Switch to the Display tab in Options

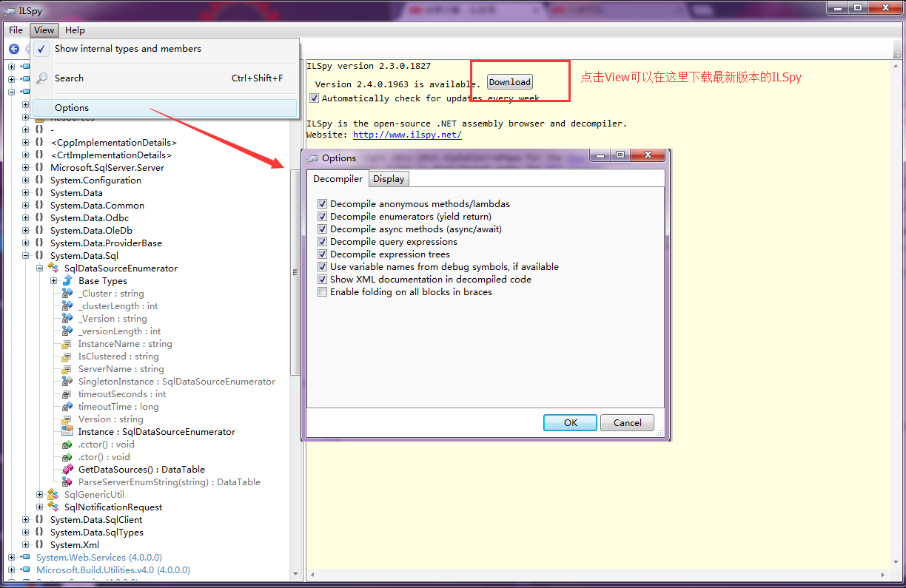click(x=389, y=179)
